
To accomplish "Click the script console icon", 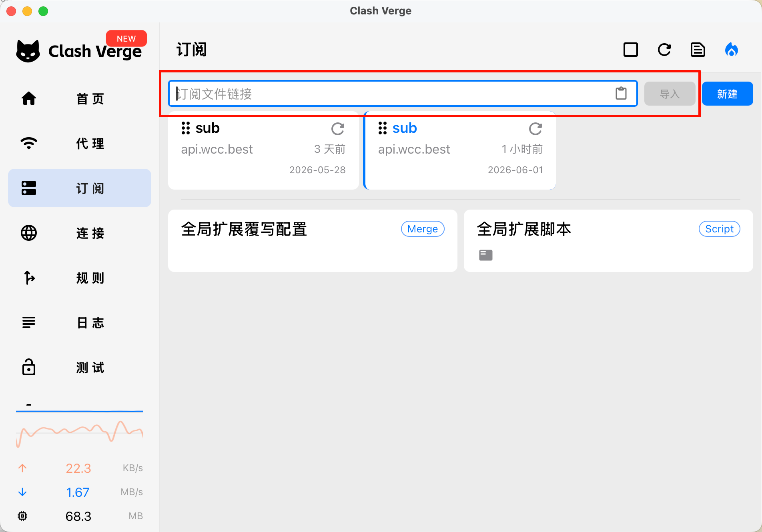I will tap(486, 255).
